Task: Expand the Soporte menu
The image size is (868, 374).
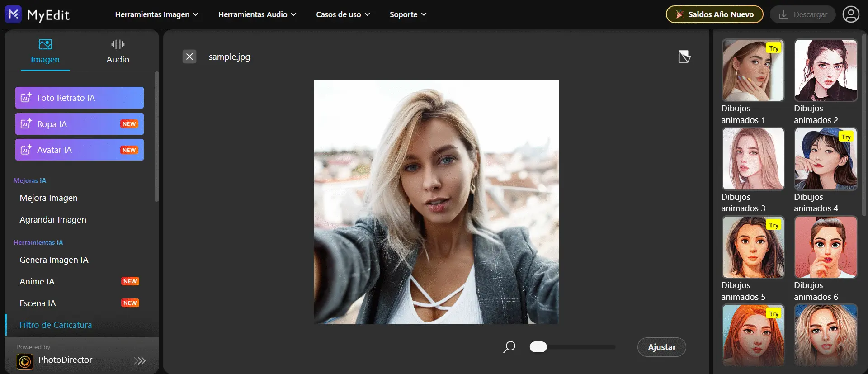Action: coord(408,14)
